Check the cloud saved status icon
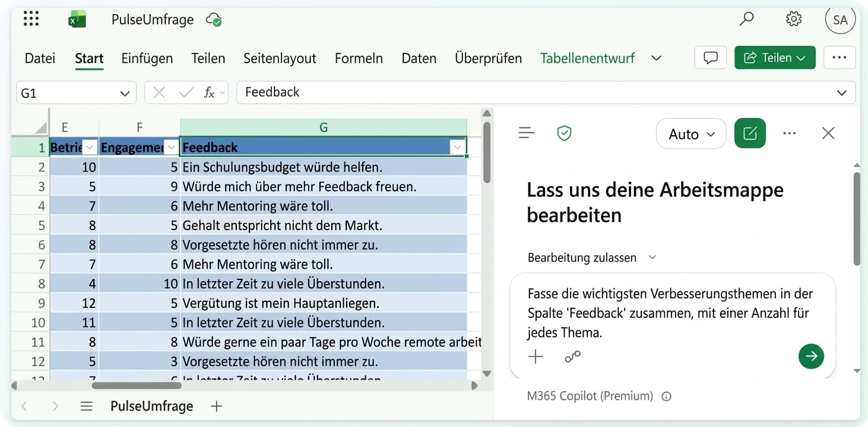The image size is (868, 427). click(214, 20)
